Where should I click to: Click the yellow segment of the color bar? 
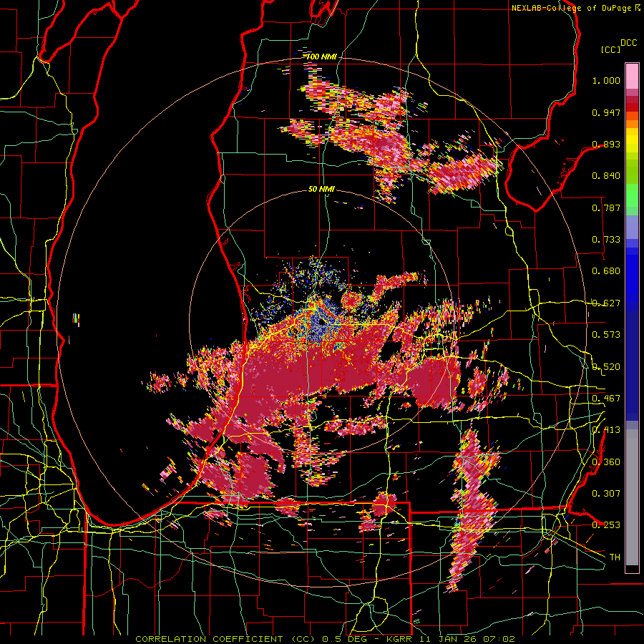pos(632,142)
